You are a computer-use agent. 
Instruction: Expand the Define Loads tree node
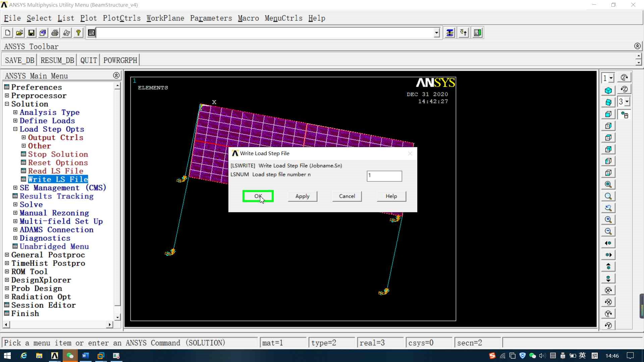[x=15, y=121]
